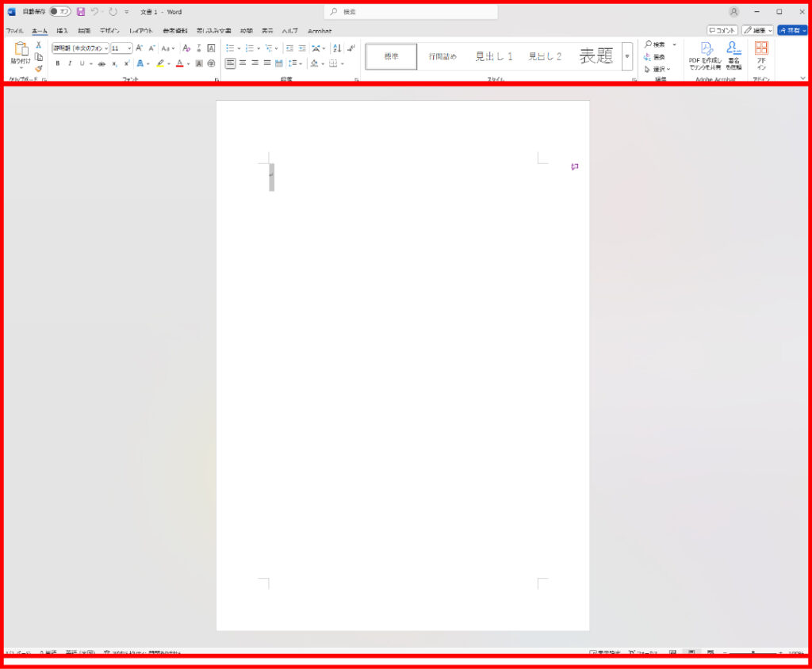Open the ヘルプ (Help) tab
The image size is (812, 669).
click(x=290, y=31)
